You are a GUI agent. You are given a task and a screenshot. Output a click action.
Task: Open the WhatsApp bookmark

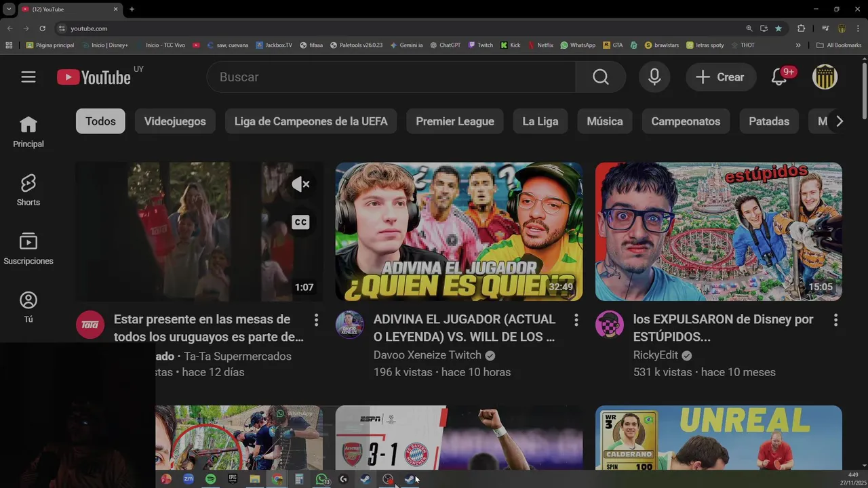(578, 45)
